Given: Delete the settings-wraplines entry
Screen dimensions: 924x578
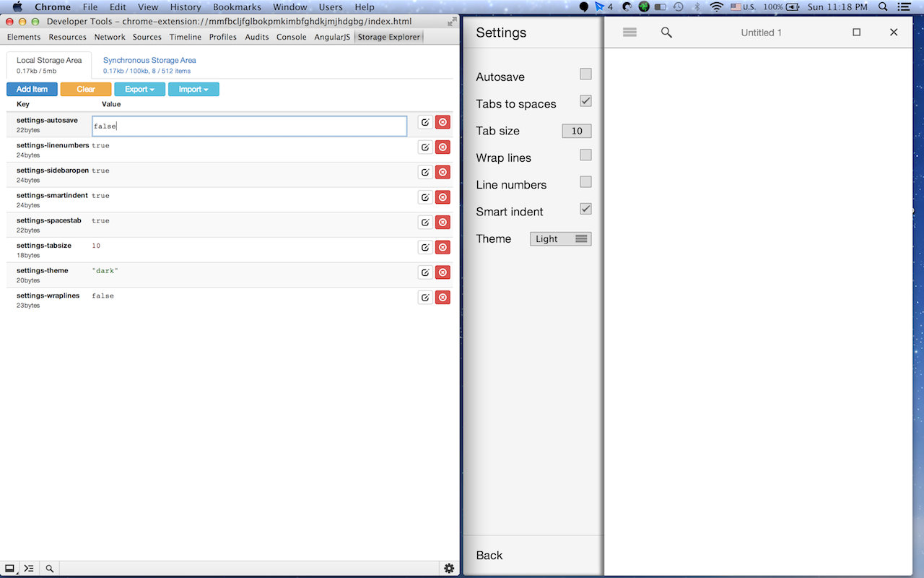Looking at the screenshot, I should [443, 297].
